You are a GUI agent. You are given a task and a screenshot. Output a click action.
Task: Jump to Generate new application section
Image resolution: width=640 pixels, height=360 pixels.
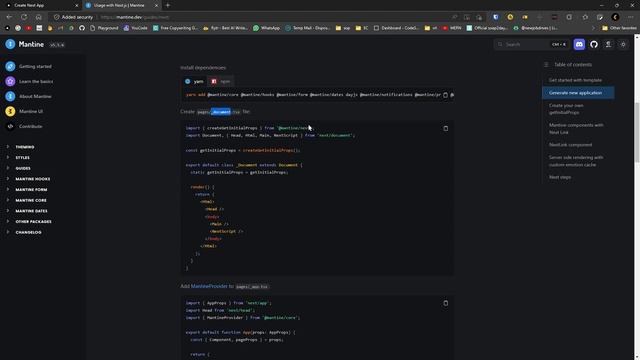[x=578, y=93]
